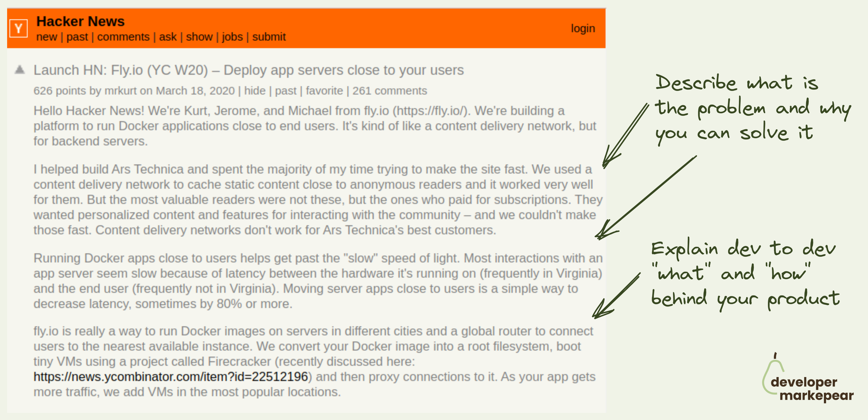Click the Y Combinator logo icon
The height and width of the screenshot is (420, 868).
(x=18, y=28)
